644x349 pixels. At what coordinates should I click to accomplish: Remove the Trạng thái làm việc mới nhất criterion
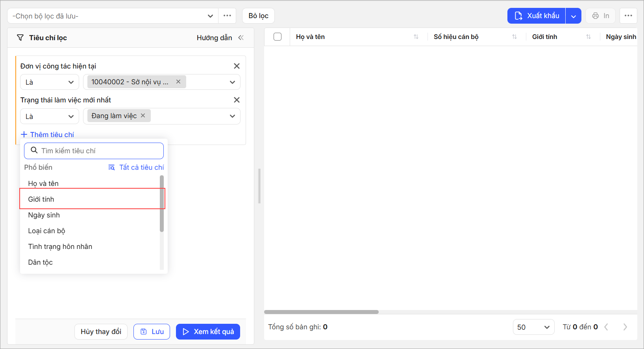(237, 100)
